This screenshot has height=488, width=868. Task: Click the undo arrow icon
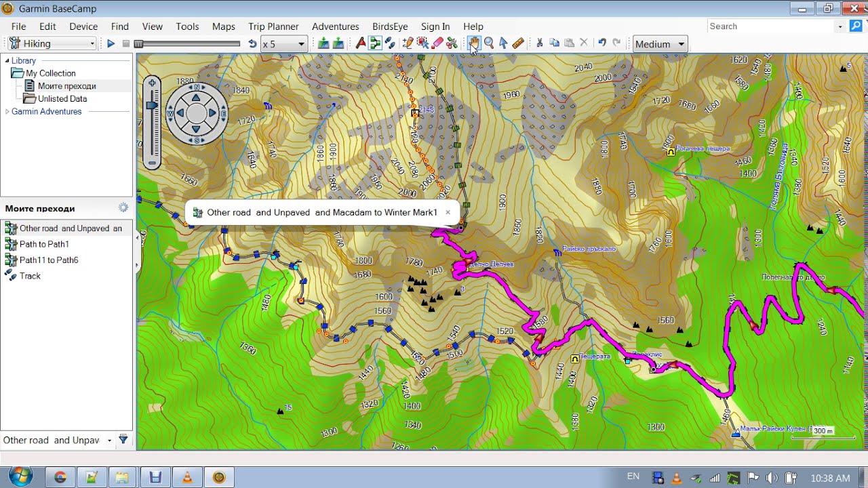[601, 43]
